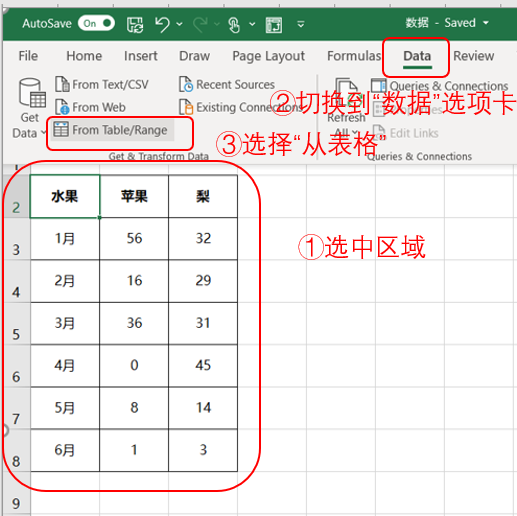Open the file name Saved dropdown arrow

click(486, 23)
